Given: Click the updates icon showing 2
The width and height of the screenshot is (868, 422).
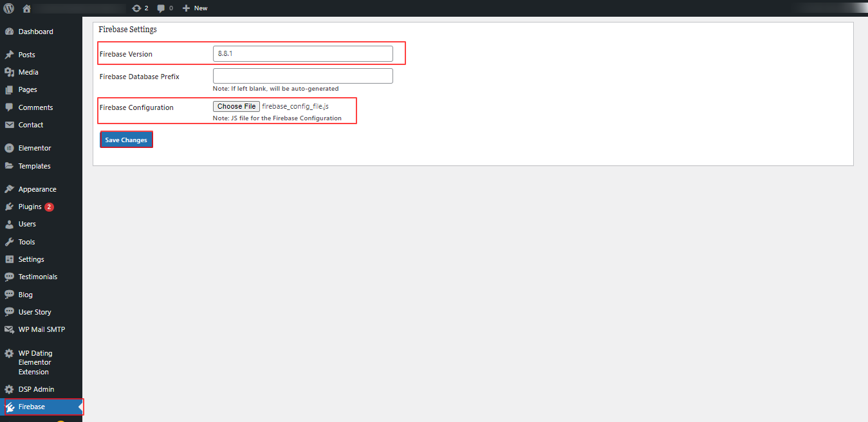Looking at the screenshot, I should pos(136,8).
